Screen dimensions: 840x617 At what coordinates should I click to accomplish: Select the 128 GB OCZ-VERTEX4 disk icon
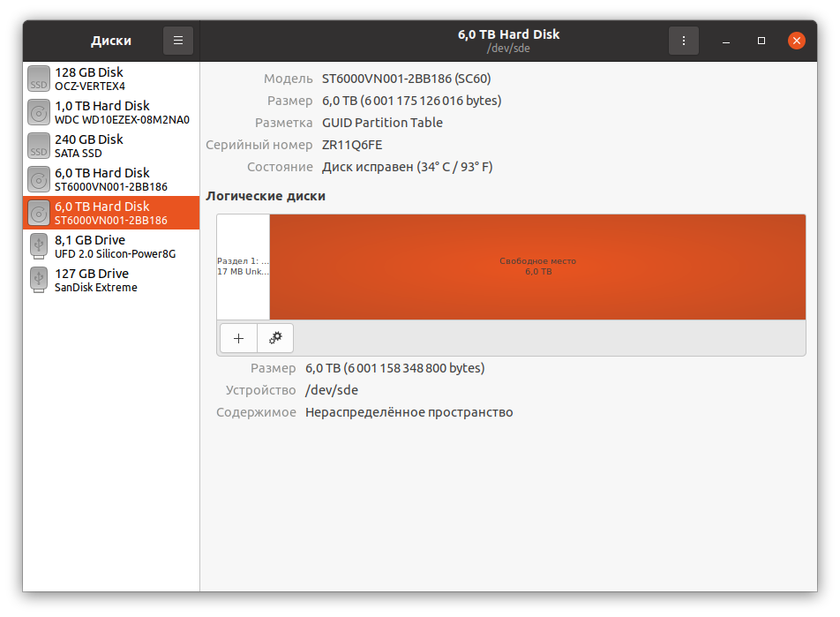39,79
